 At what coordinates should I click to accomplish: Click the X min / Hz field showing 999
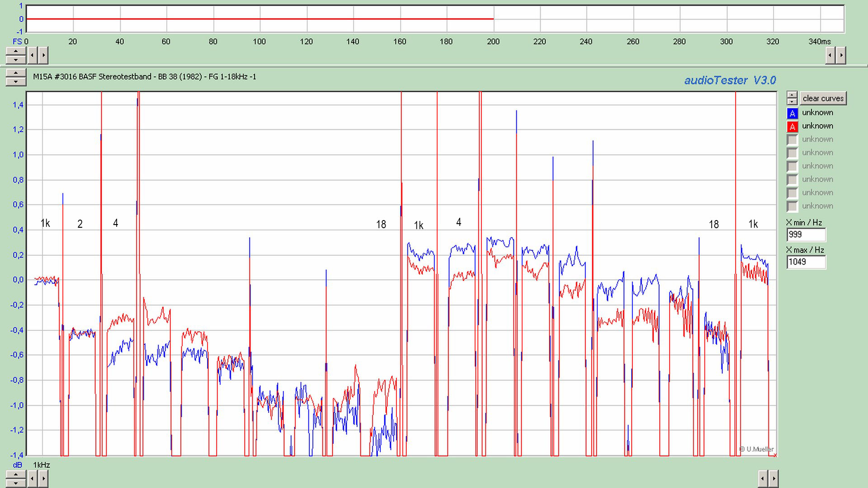tap(806, 235)
